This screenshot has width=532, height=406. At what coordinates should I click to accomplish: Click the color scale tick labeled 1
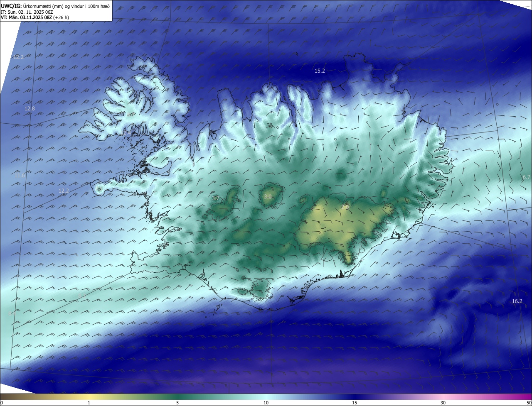coord(89,403)
